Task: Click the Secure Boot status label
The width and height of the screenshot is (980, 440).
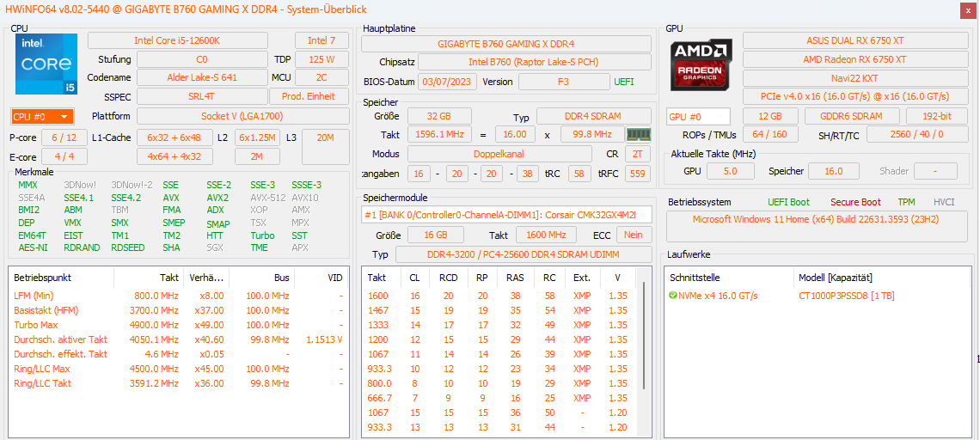Action: pyautogui.click(x=855, y=202)
